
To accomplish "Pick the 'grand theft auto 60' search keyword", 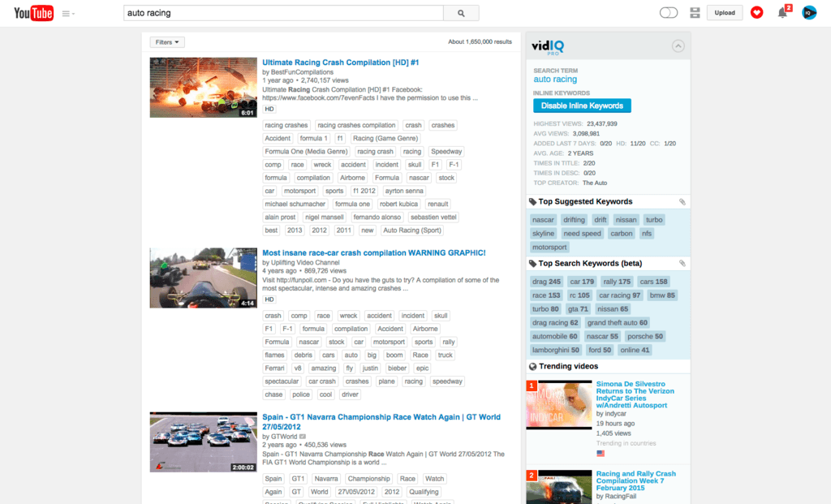I will point(618,323).
